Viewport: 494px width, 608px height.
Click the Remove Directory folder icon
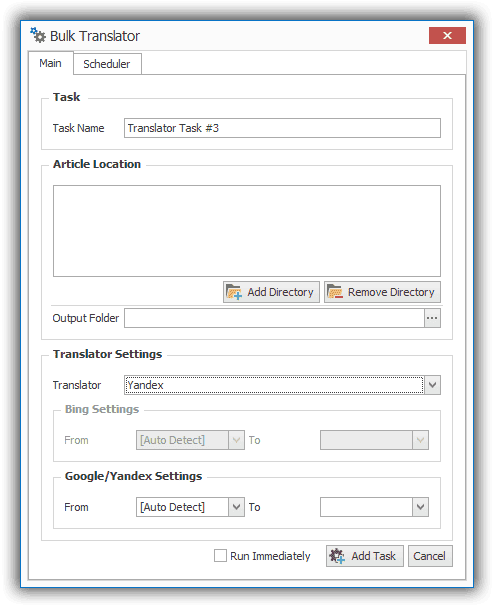click(x=335, y=292)
